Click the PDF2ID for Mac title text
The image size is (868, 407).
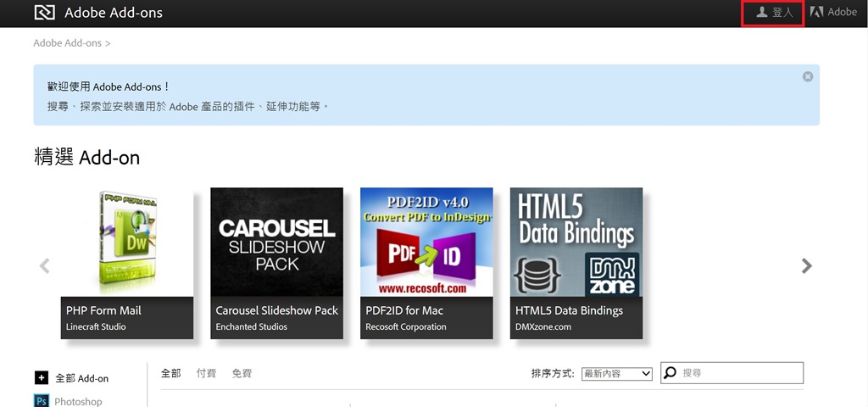point(404,310)
